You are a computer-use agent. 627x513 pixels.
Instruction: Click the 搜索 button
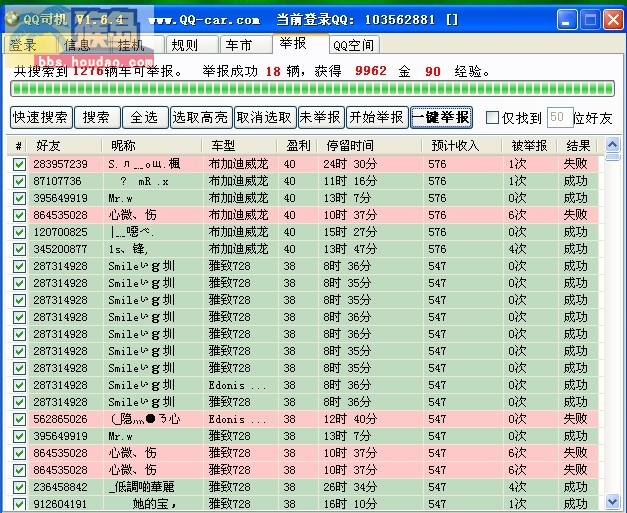[97, 117]
